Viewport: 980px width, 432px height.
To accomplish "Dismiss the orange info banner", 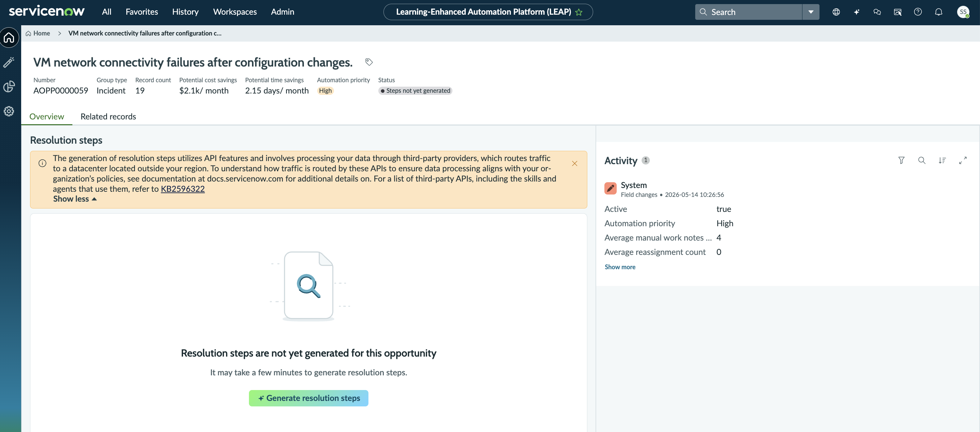I will 574,163.
